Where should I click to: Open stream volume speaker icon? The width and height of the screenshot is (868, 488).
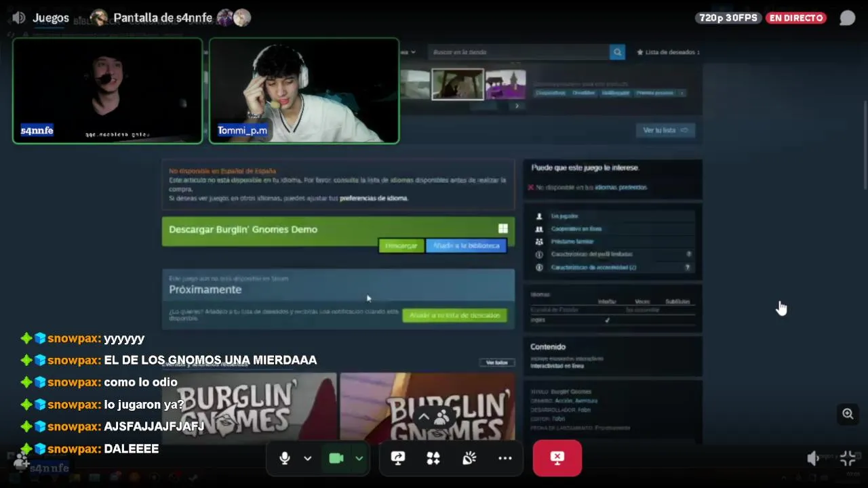[814, 458]
